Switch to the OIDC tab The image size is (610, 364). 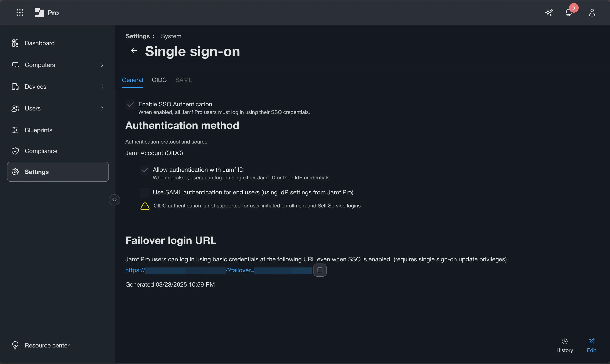159,80
